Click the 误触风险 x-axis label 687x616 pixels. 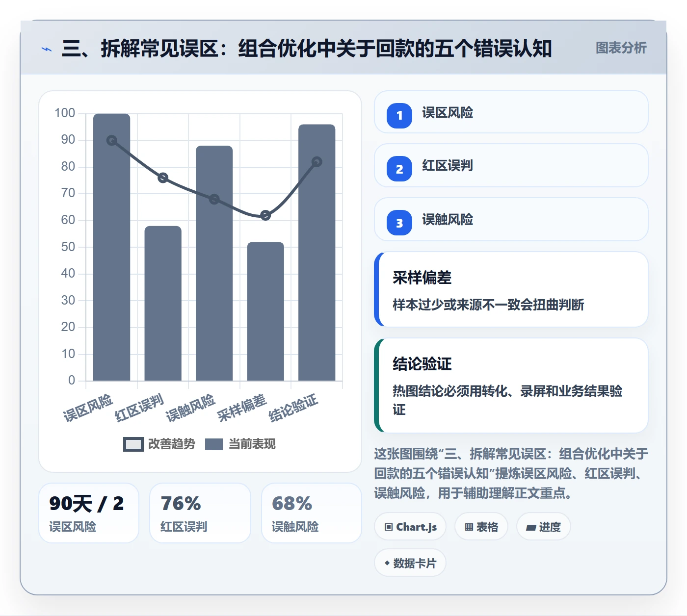190,408
